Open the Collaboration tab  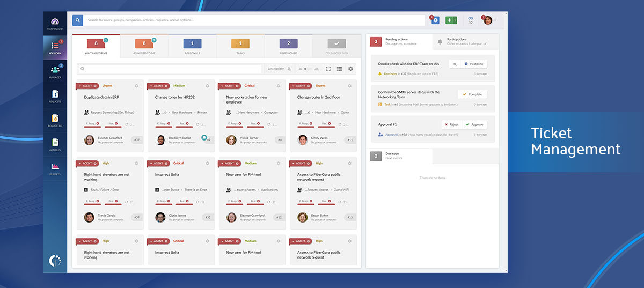tap(336, 46)
